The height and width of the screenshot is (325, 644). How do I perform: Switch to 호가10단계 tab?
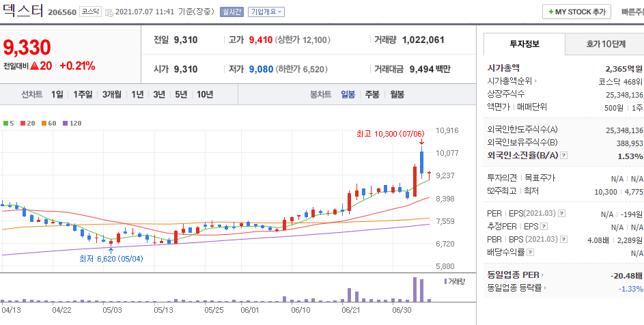(x=604, y=44)
